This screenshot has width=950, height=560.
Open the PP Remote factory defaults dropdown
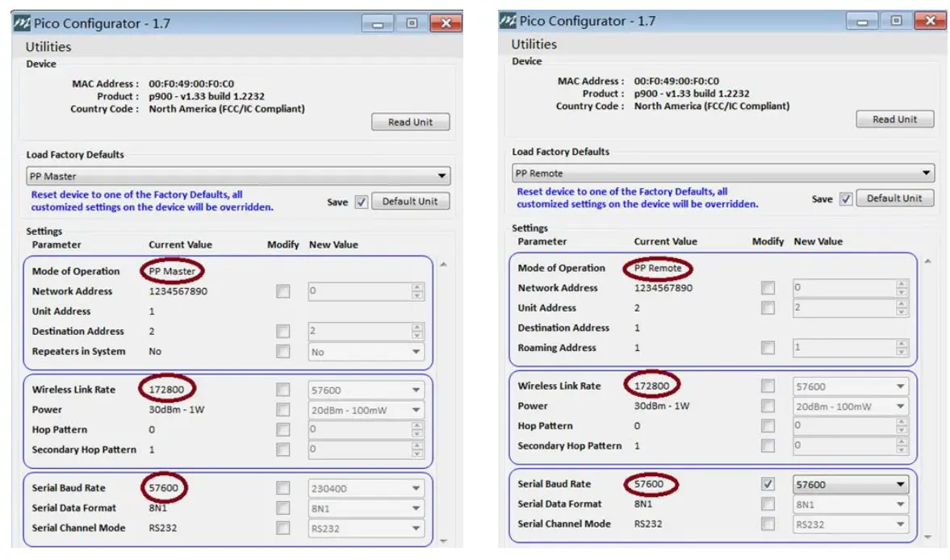click(x=723, y=173)
